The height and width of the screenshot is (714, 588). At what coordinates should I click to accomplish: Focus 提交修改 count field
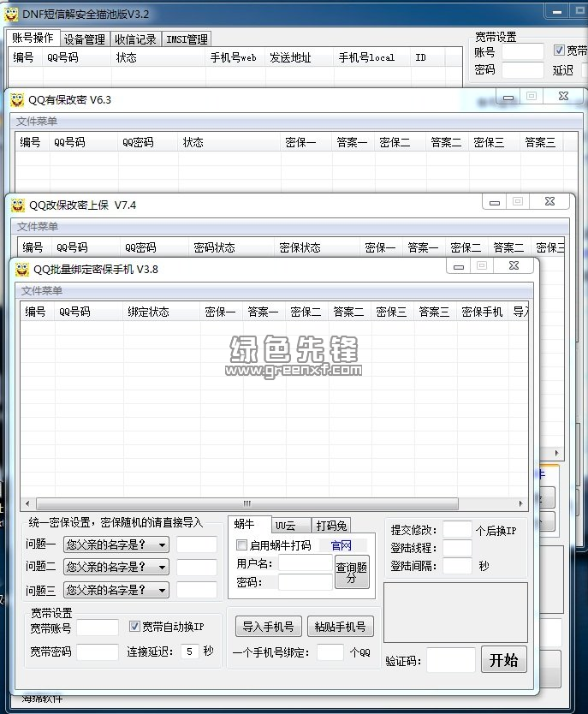[457, 530]
